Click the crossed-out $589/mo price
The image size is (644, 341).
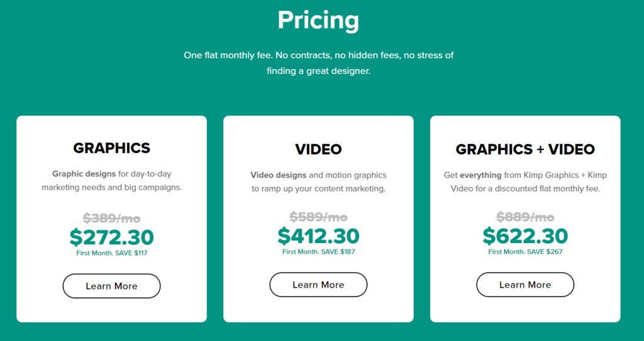pyautogui.click(x=318, y=217)
